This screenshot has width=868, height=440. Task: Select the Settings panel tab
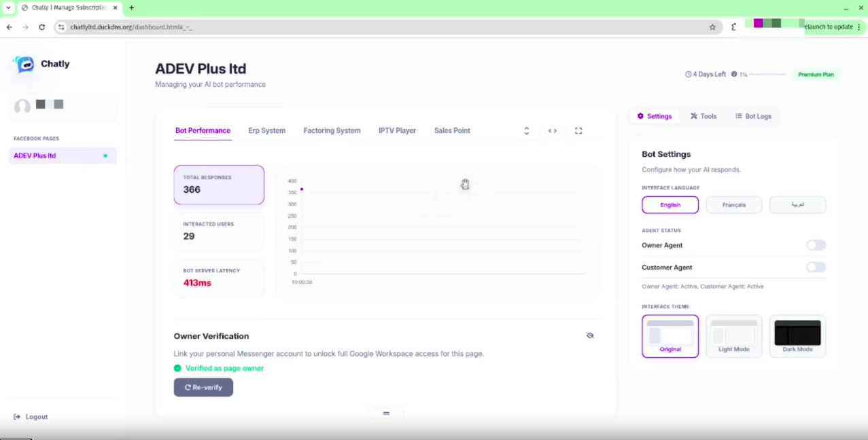pyautogui.click(x=655, y=116)
